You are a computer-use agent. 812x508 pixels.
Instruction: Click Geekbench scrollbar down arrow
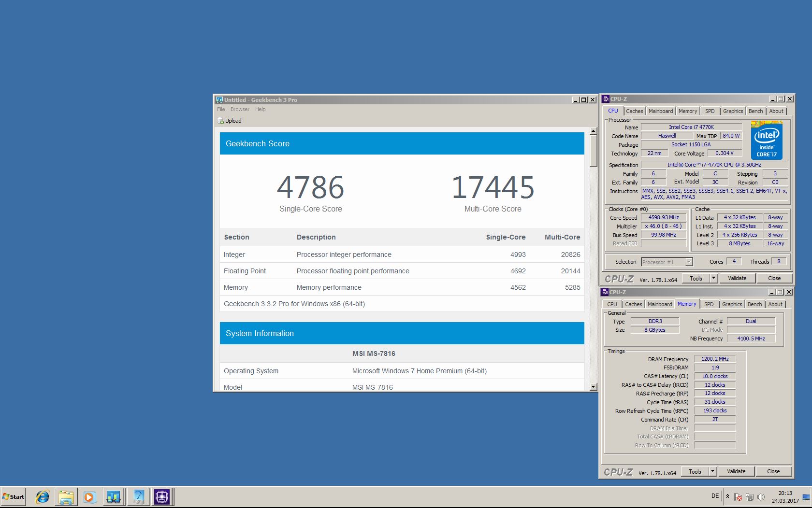[594, 387]
